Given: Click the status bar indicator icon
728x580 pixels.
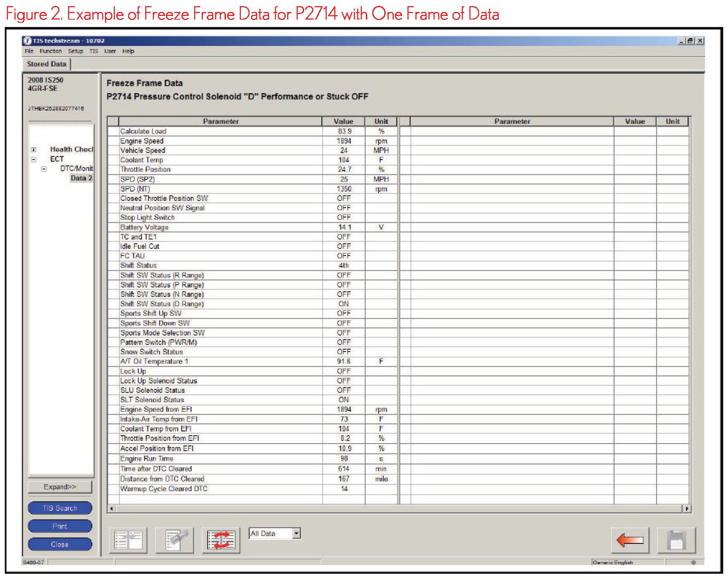Looking at the screenshot, I should click(693, 562).
